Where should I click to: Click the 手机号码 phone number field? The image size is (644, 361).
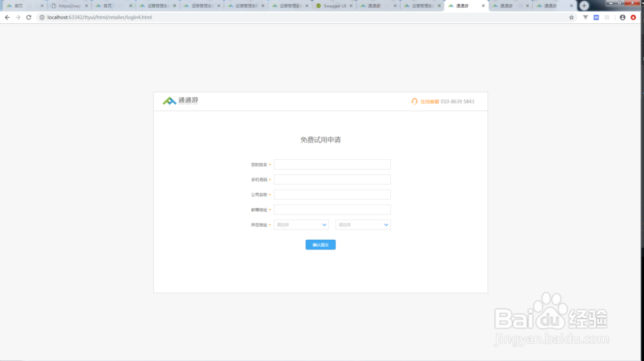coord(332,180)
